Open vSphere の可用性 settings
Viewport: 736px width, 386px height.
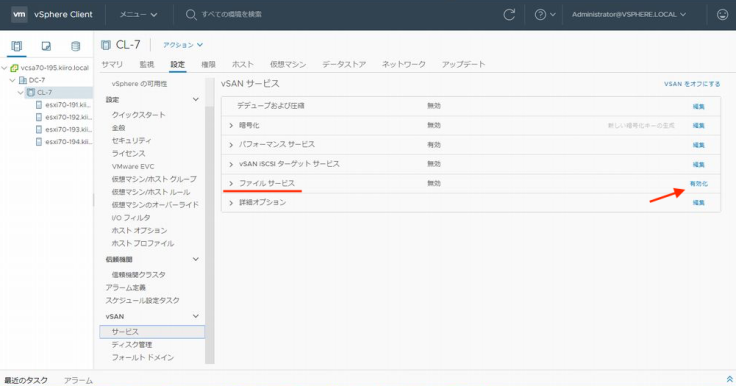(x=139, y=84)
